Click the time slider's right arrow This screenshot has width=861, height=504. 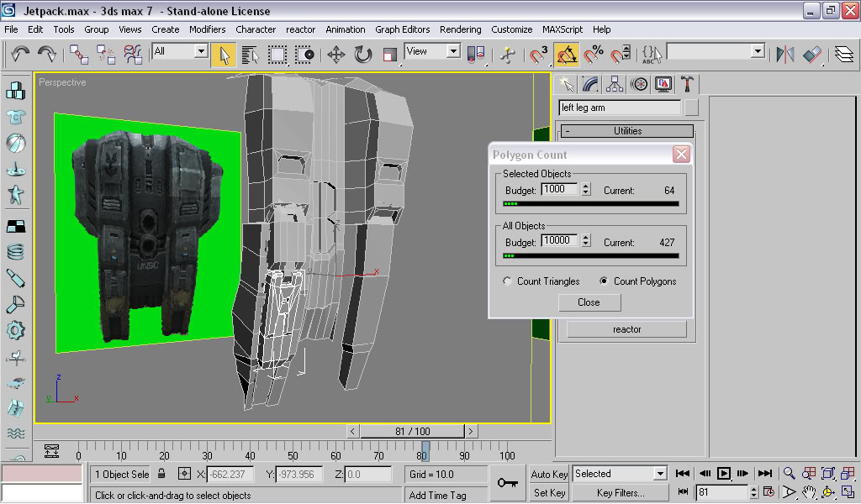tap(471, 432)
